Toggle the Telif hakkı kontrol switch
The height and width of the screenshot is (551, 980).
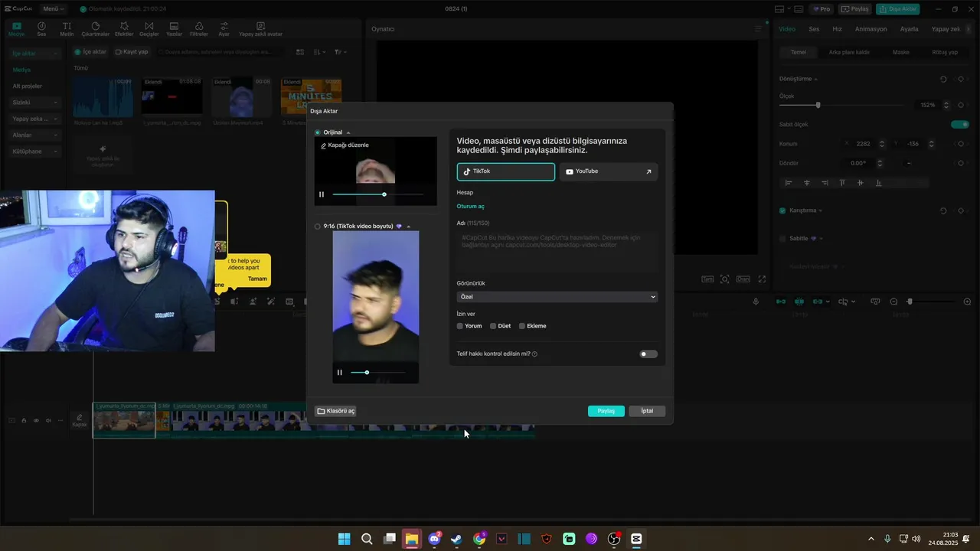648,354
